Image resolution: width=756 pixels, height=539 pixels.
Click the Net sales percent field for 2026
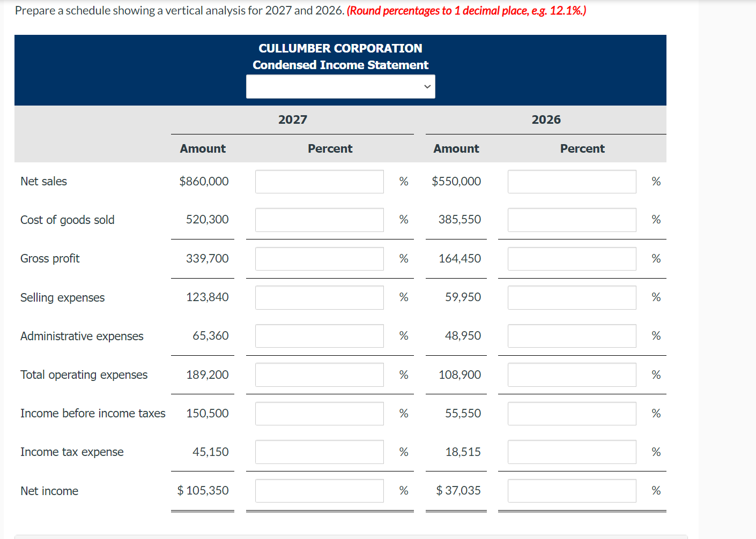click(x=572, y=181)
